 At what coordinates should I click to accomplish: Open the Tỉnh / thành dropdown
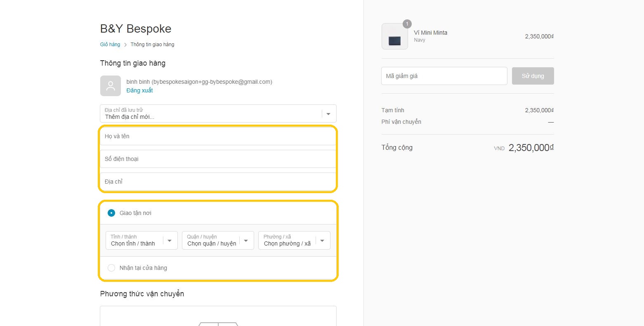click(x=142, y=240)
